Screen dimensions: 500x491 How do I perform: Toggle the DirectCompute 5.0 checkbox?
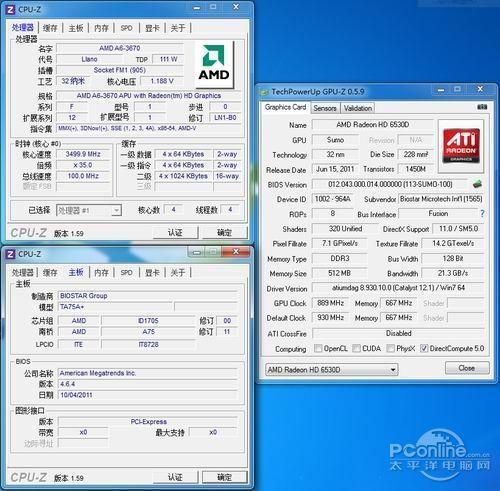424,349
